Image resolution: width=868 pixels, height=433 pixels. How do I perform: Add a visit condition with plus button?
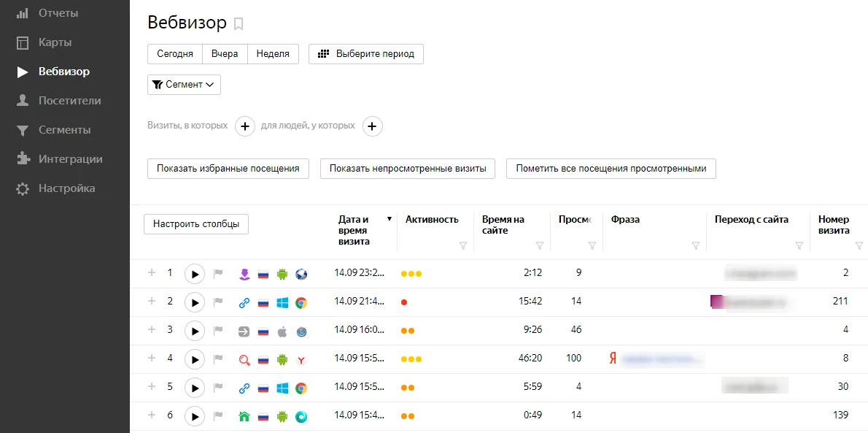tap(245, 126)
